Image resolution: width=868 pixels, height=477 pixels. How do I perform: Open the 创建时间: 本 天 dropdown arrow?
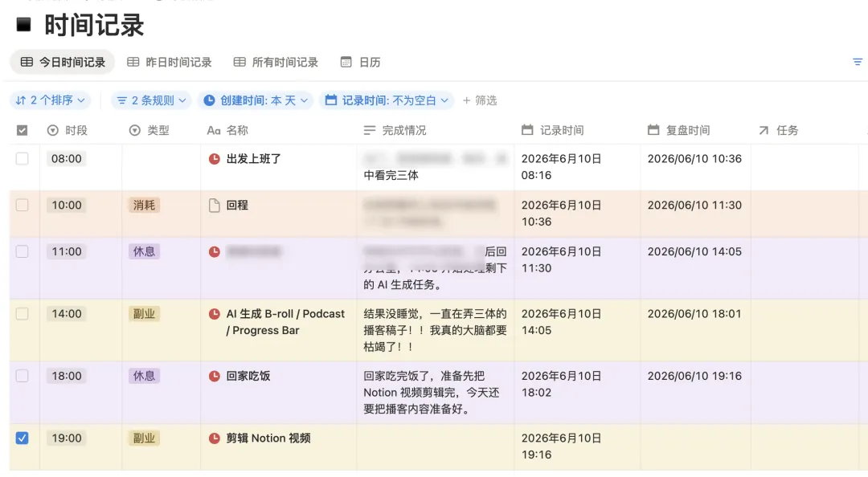304,100
